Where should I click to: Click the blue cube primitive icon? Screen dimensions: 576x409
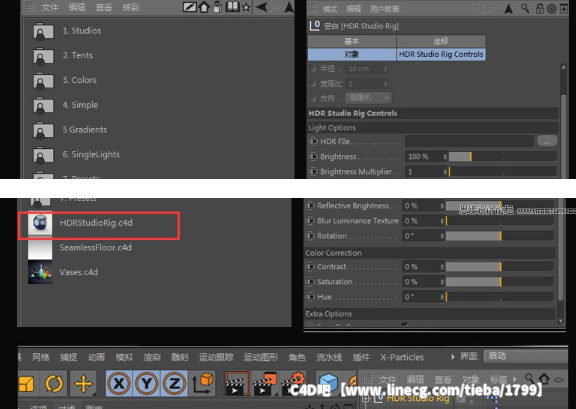(x=328, y=382)
